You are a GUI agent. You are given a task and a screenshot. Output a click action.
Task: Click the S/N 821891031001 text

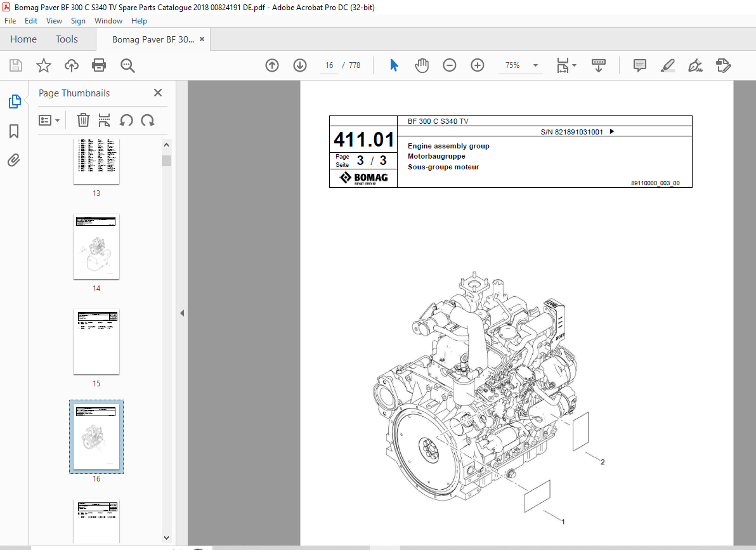click(x=572, y=132)
